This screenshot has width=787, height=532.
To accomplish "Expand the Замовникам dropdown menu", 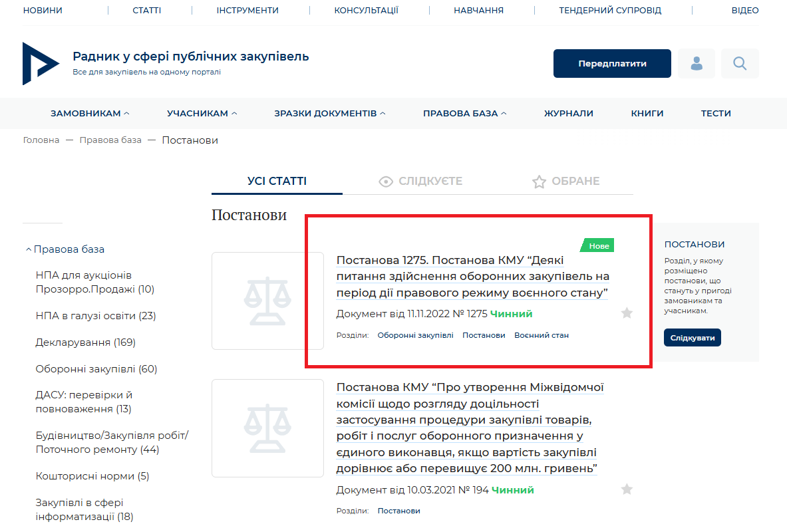I will [90, 114].
